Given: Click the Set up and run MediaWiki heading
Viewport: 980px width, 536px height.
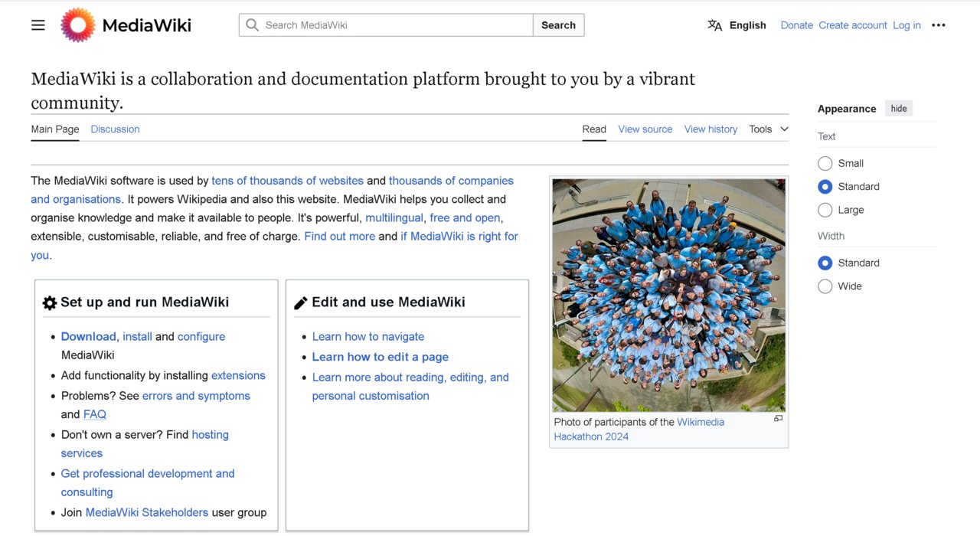Looking at the screenshot, I should [145, 302].
